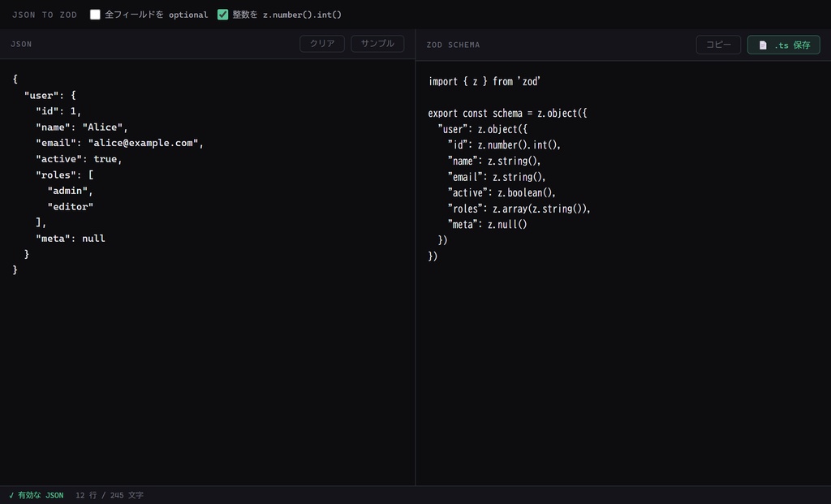Click the クリア button
Screen dimensions: 831x504
(322, 44)
